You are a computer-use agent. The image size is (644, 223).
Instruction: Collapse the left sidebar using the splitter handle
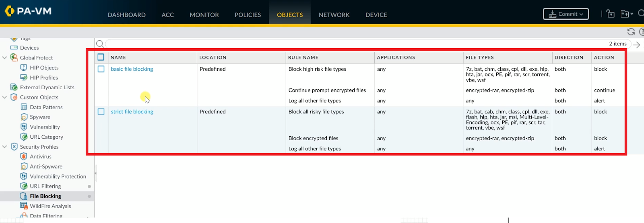click(95, 173)
